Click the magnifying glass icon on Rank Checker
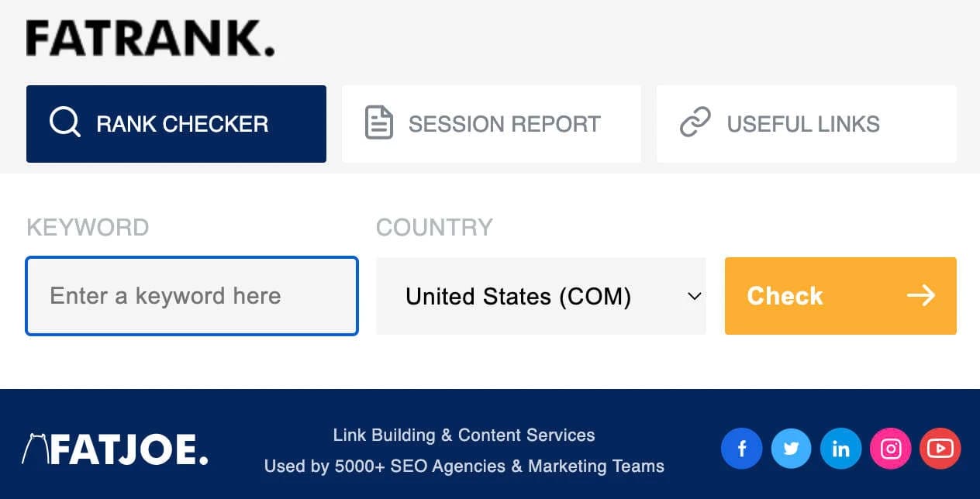 (65, 123)
